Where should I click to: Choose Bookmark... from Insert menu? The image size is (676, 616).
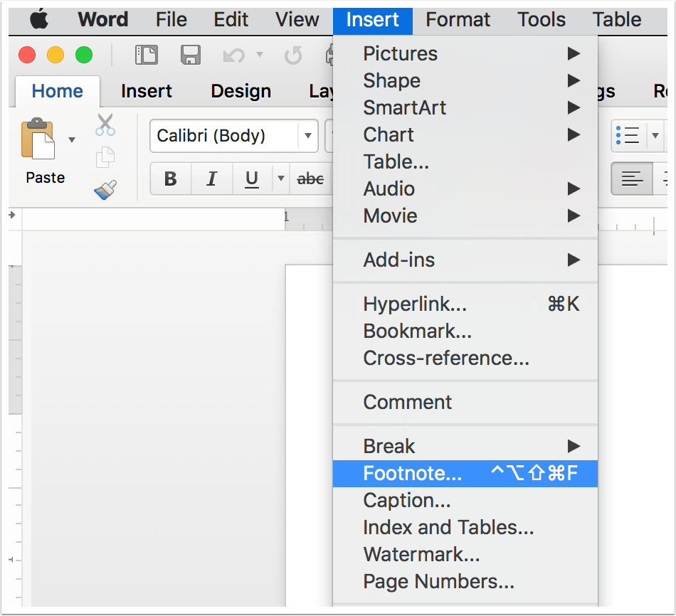pos(465,331)
